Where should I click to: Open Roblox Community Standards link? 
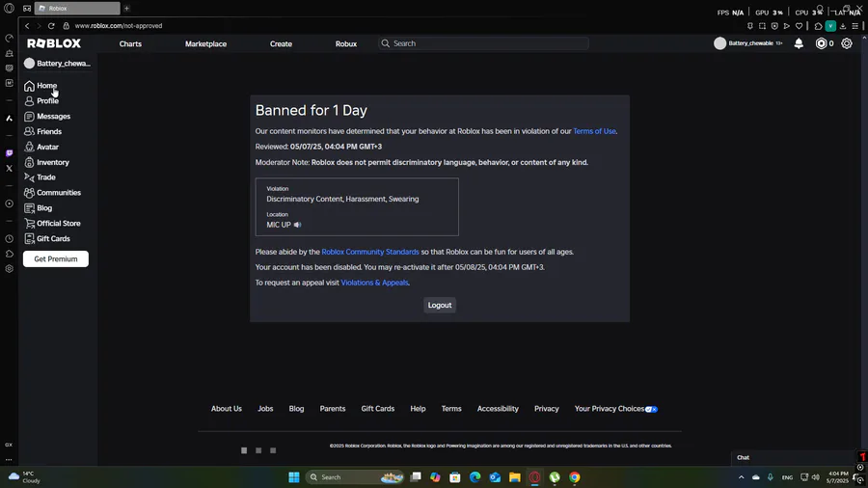[370, 252]
